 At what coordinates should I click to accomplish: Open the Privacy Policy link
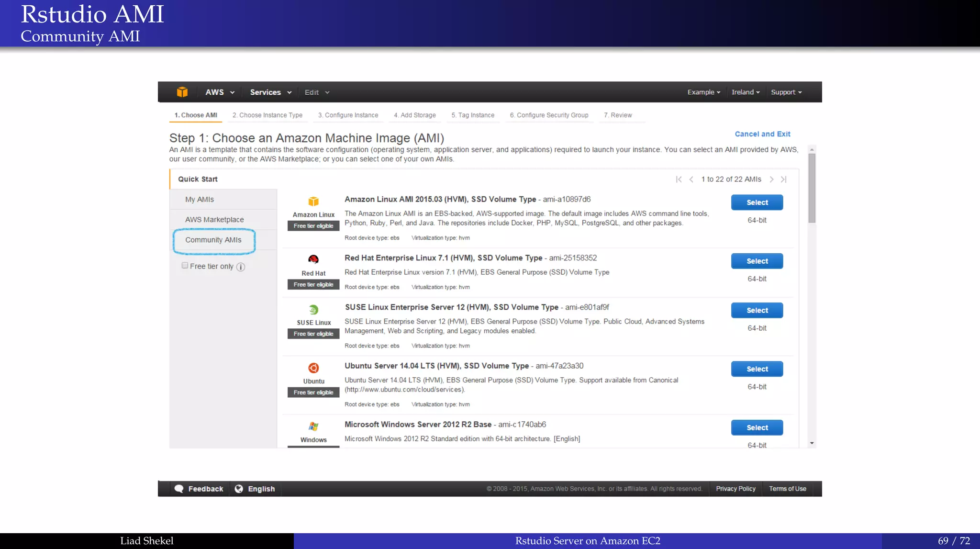click(735, 489)
